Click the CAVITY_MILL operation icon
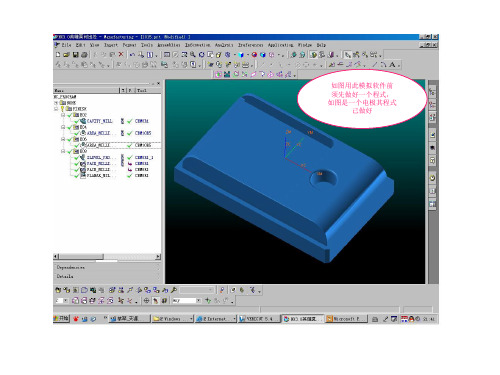The height and width of the screenshot is (375, 500). point(83,121)
